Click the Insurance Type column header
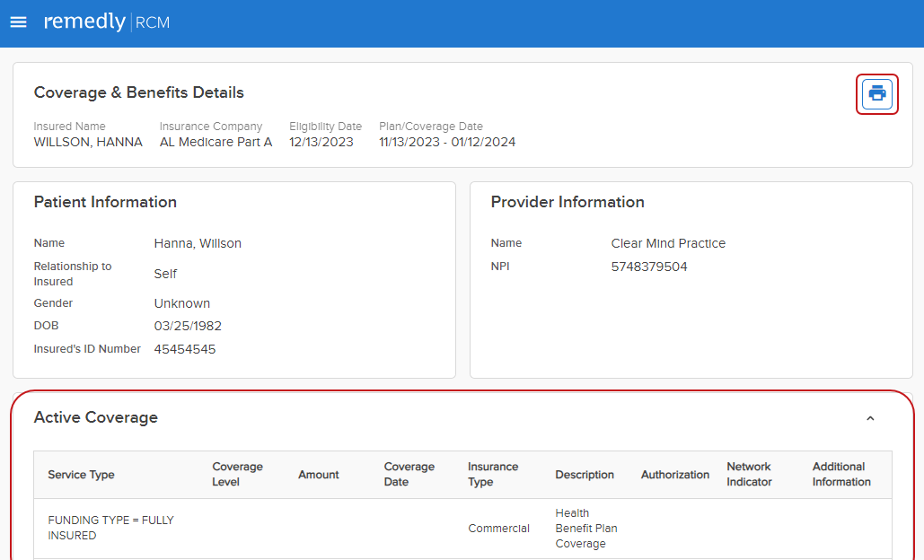This screenshot has height=560, width=924. (492, 474)
